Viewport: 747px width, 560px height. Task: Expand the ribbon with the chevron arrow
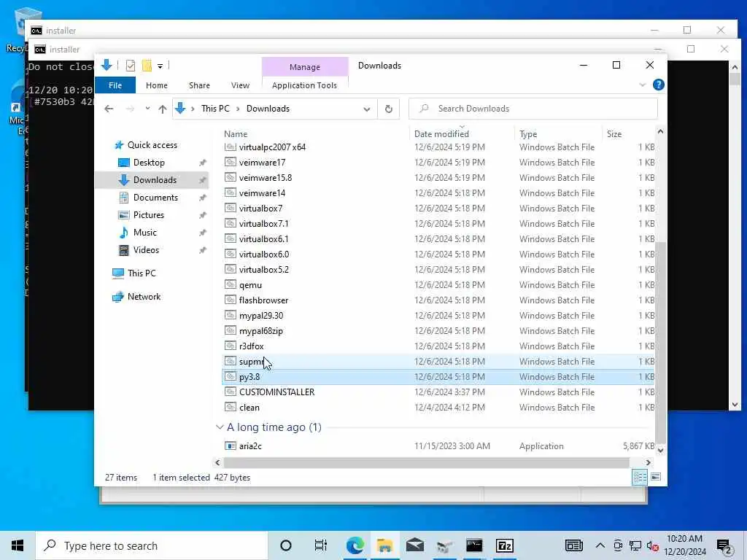pos(642,85)
